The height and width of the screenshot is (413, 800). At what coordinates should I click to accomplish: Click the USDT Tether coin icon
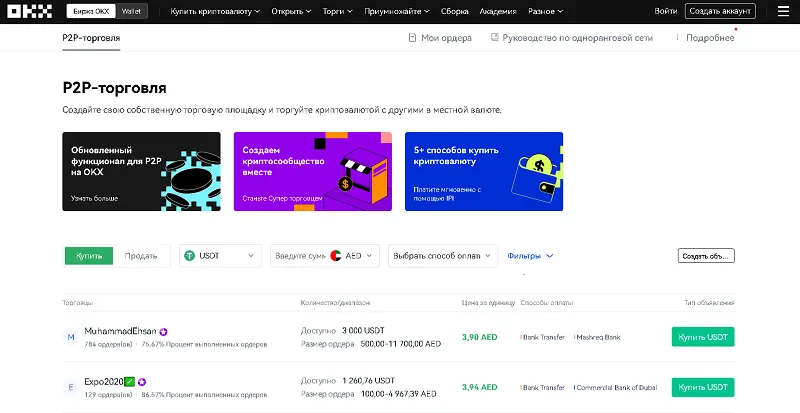point(190,256)
